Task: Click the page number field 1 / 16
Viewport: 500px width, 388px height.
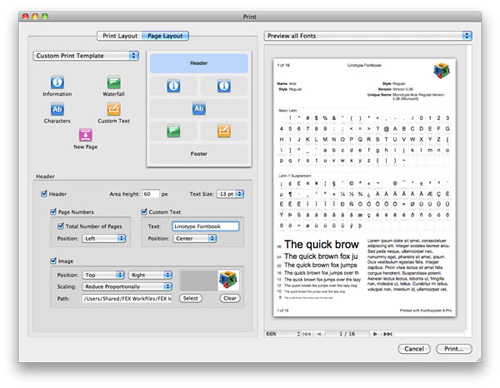Action: pos(347,334)
